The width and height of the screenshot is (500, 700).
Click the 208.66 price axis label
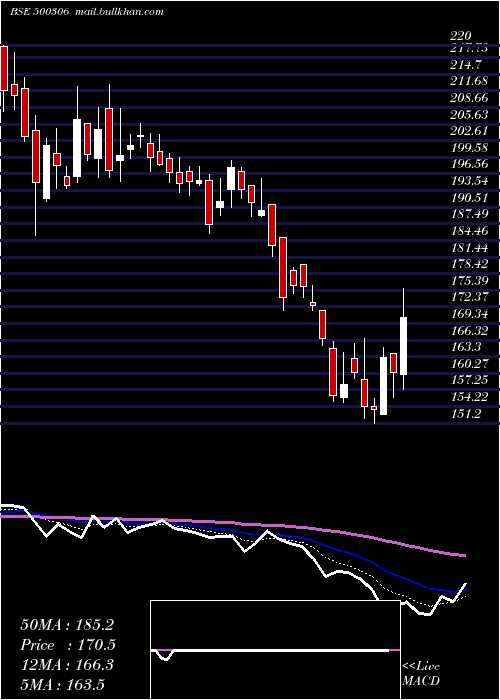click(469, 98)
